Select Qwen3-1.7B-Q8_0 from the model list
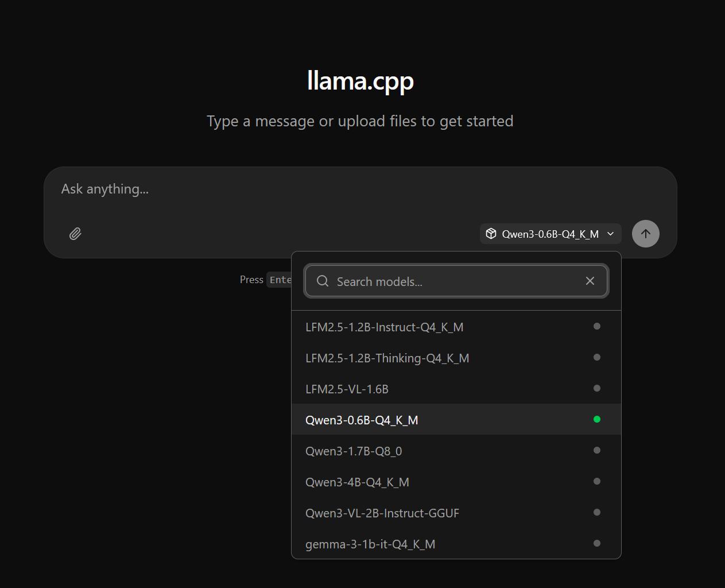This screenshot has width=725, height=588. [354, 451]
